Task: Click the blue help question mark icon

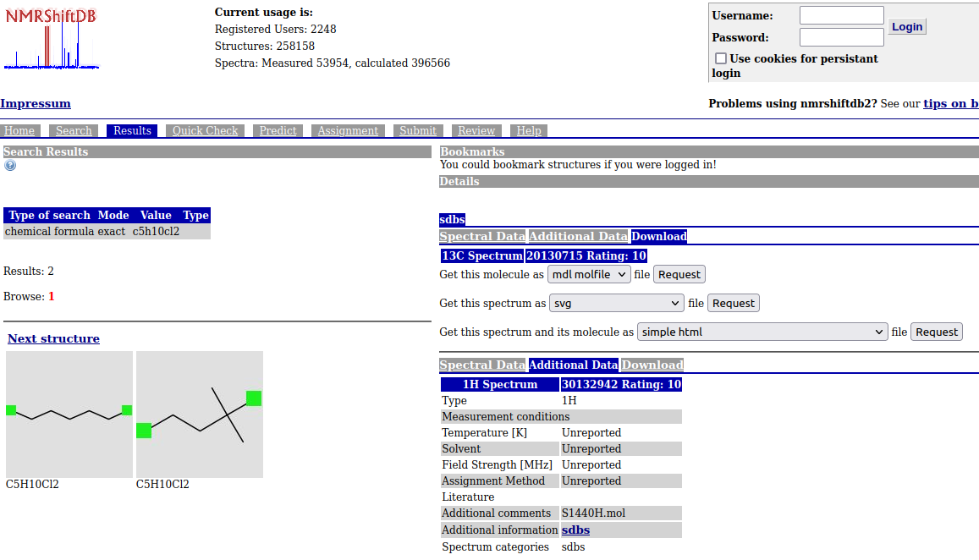Action: pyautogui.click(x=10, y=166)
